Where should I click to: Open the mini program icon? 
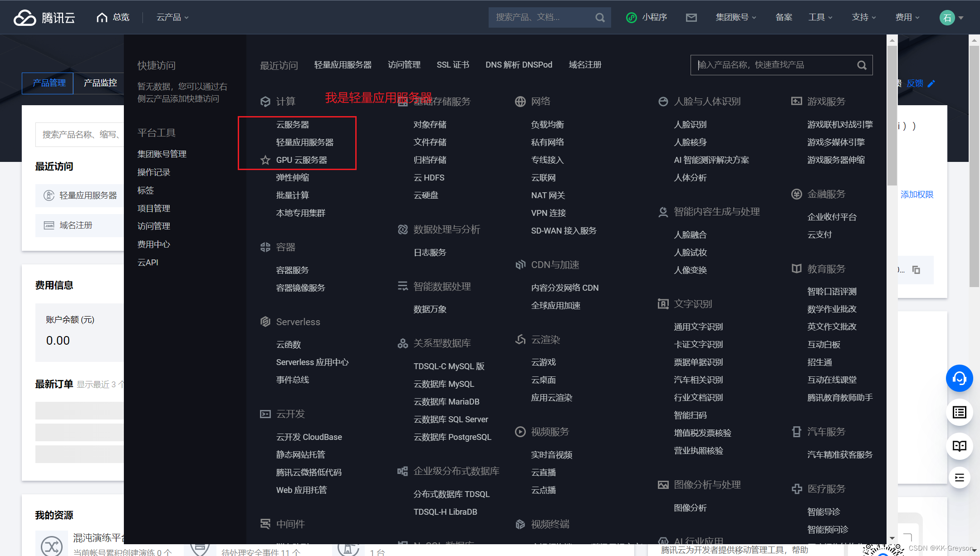coord(631,17)
